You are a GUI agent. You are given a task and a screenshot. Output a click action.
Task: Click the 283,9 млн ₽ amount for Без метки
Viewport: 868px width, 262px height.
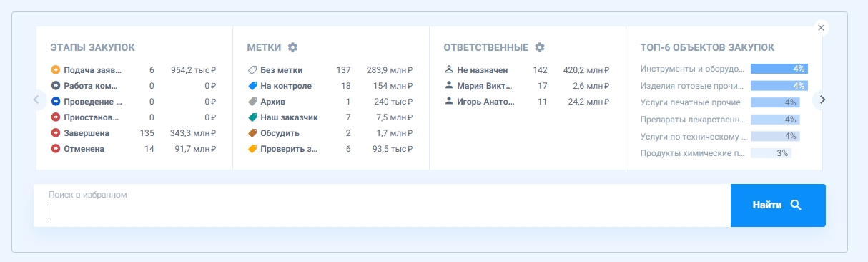click(x=390, y=70)
